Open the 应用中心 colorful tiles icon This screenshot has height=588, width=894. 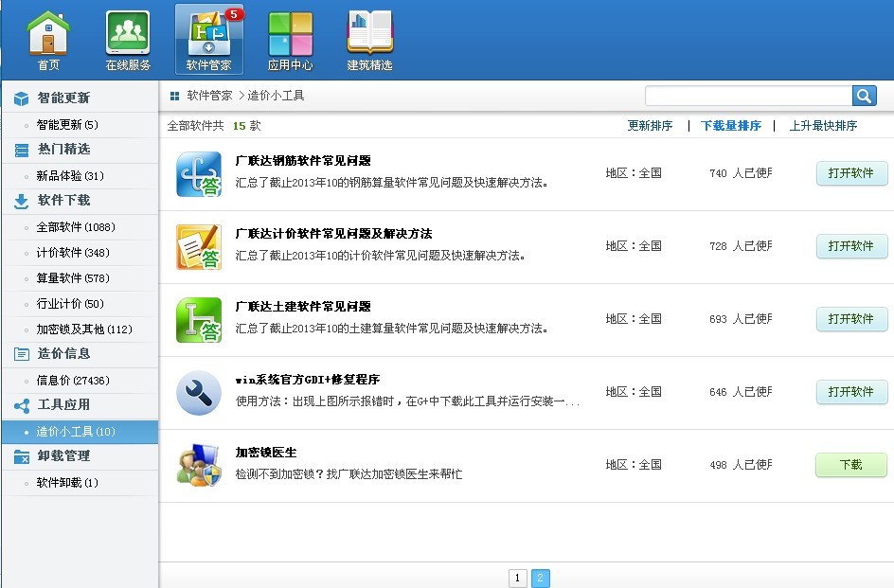290,40
